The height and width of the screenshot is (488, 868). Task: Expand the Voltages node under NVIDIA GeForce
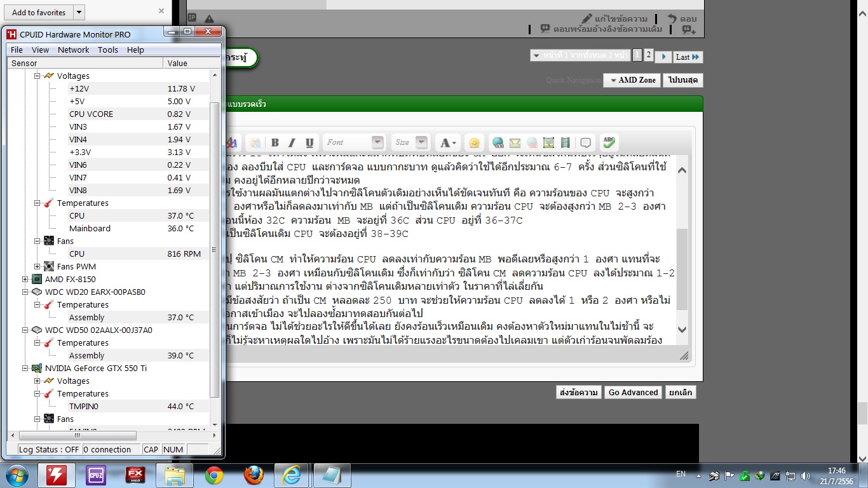(x=37, y=381)
